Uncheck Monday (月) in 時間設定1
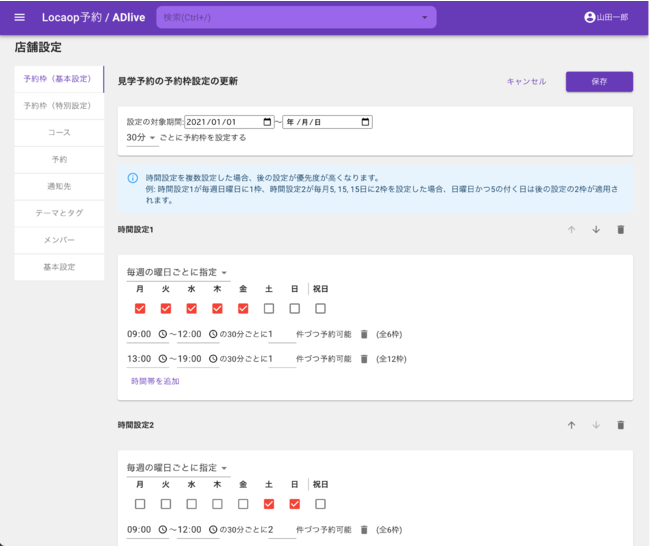This screenshot has width=650, height=546. tap(140, 308)
